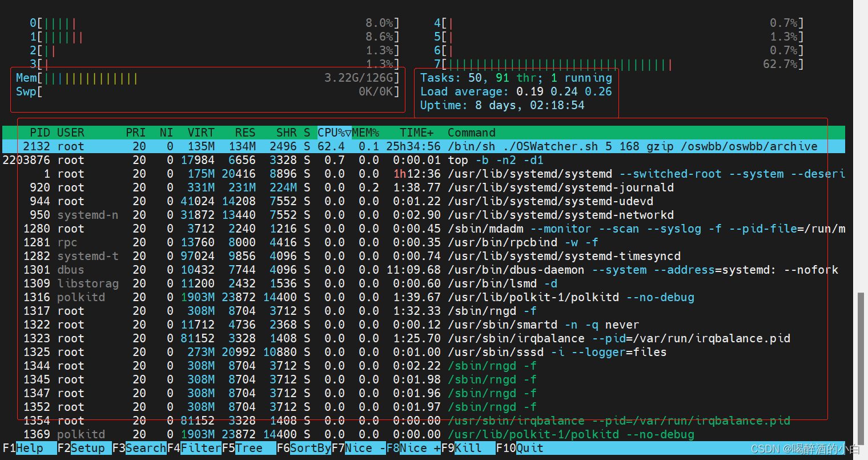
Task: Click CPU core 7 meter at 62.7%
Action: (619, 64)
